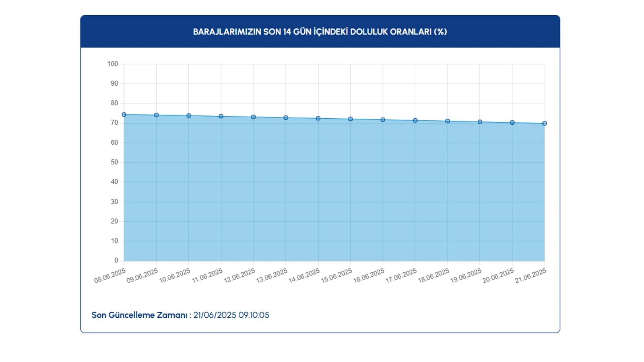Click the y-axis value 10
The image size is (644, 362).
pyautogui.click(x=115, y=241)
